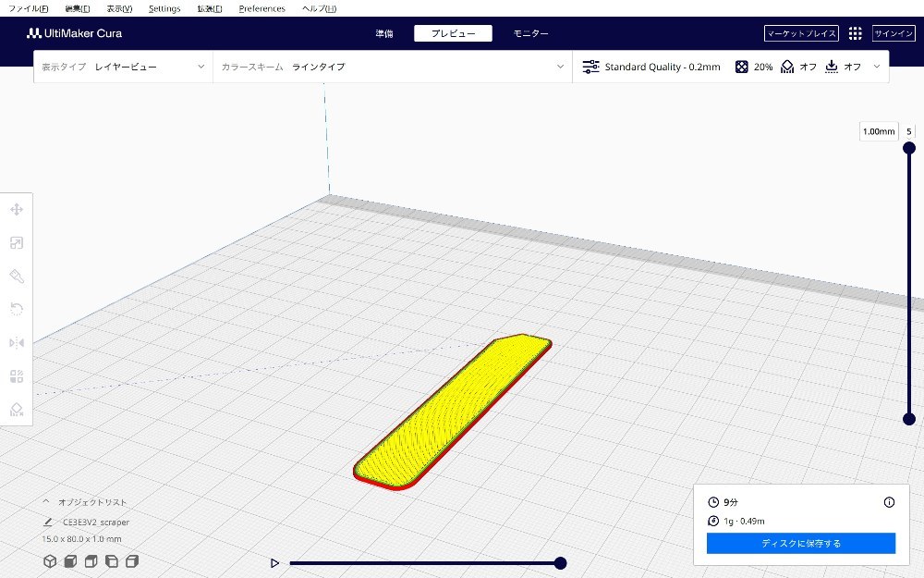
Task: Click the マーケットプレイス button
Action: coord(801,33)
